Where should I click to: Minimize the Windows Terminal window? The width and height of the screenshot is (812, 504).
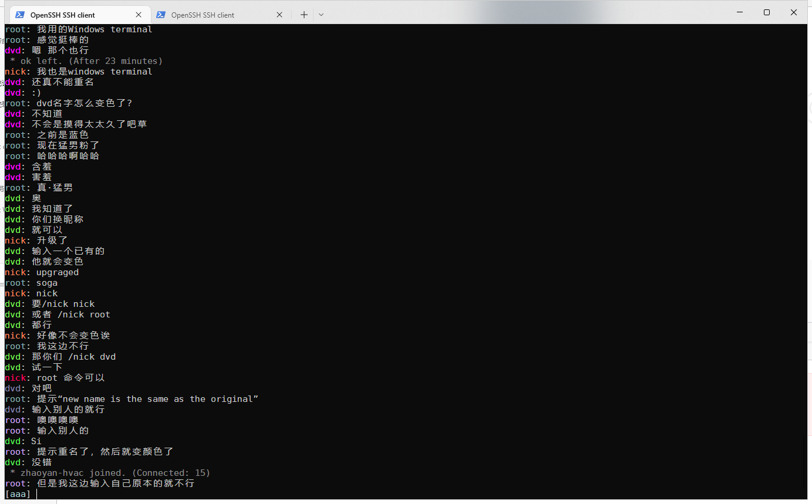pos(739,12)
